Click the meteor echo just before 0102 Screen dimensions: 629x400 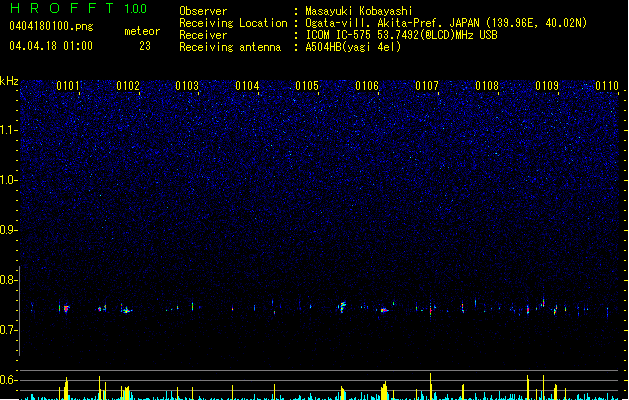126,311
